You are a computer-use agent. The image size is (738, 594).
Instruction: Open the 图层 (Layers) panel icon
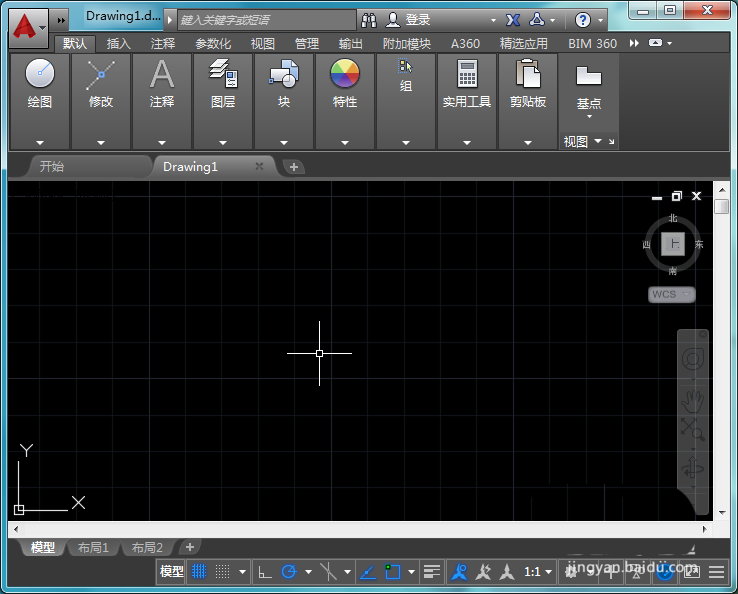pos(223,73)
